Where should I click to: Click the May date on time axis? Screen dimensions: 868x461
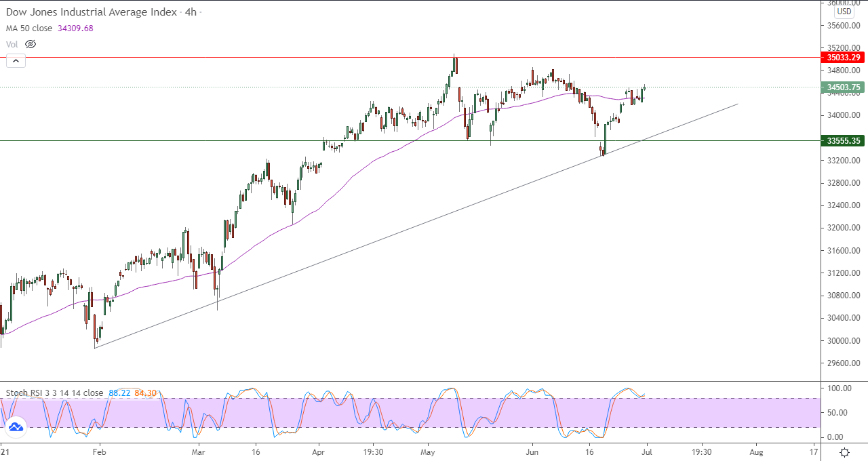click(x=427, y=452)
